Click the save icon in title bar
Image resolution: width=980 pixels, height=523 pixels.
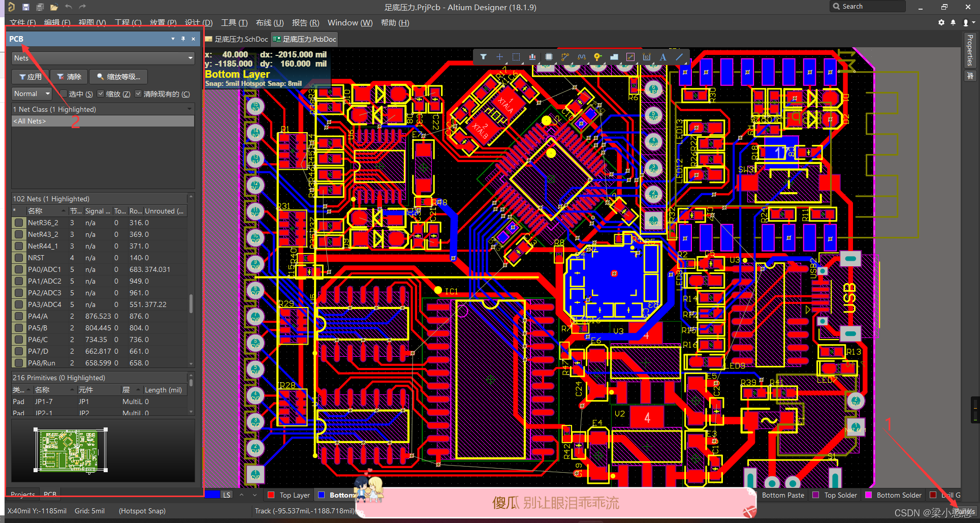(x=26, y=7)
